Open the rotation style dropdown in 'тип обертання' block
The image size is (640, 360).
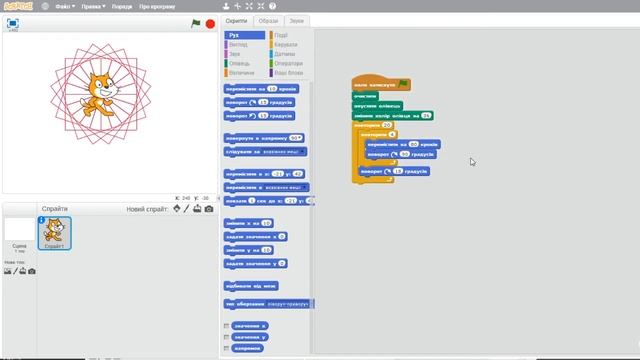pyautogui.click(x=287, y=304)
